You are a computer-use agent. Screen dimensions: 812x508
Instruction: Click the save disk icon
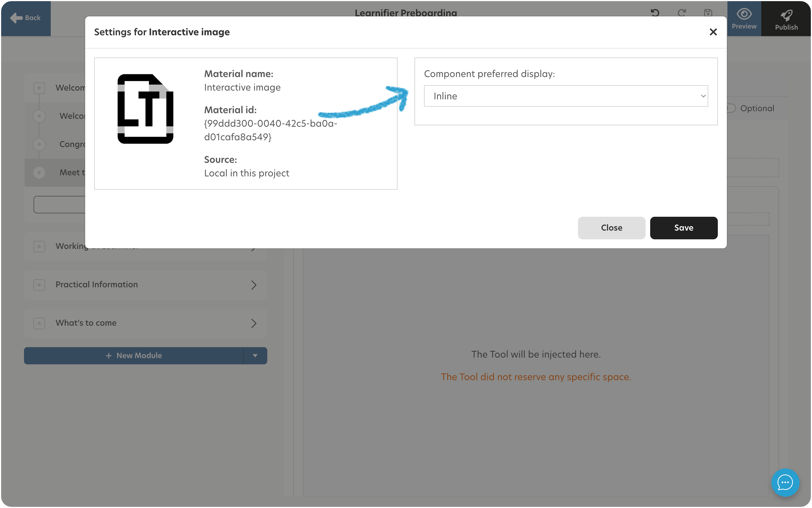point(708,13)
